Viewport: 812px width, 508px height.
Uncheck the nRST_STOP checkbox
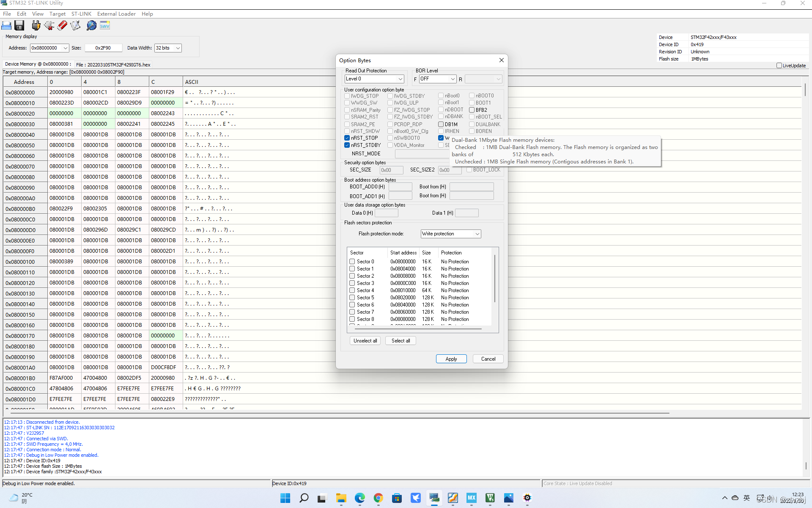click(347, 138)
